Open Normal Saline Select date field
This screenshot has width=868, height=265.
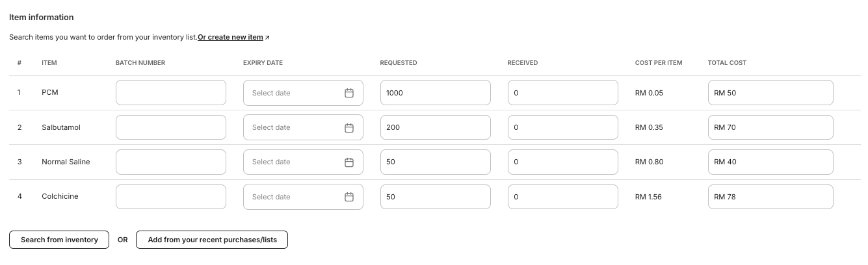pyautogui.click(x=303, y=162)
